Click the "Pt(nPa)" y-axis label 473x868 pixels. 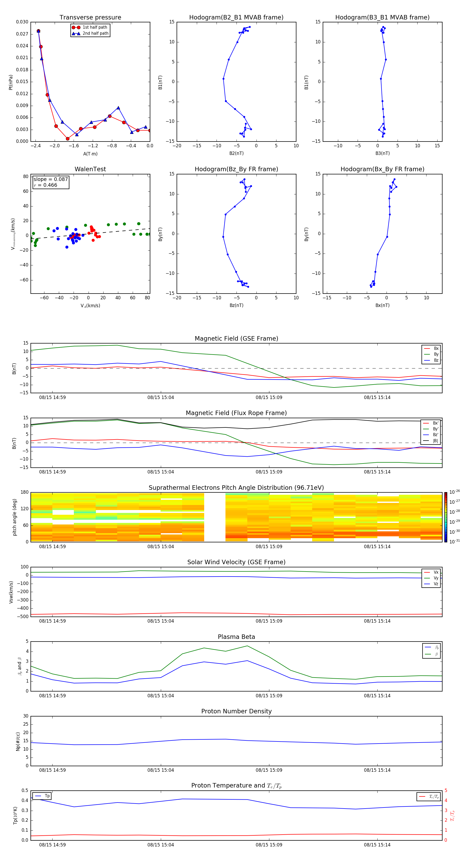tap(11, 82)
